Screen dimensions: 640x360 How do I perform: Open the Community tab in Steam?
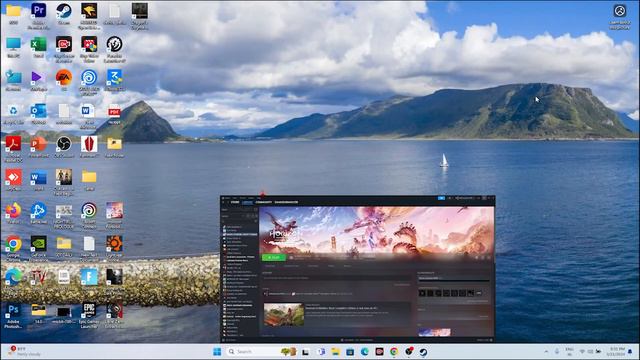tap(263, 202)
